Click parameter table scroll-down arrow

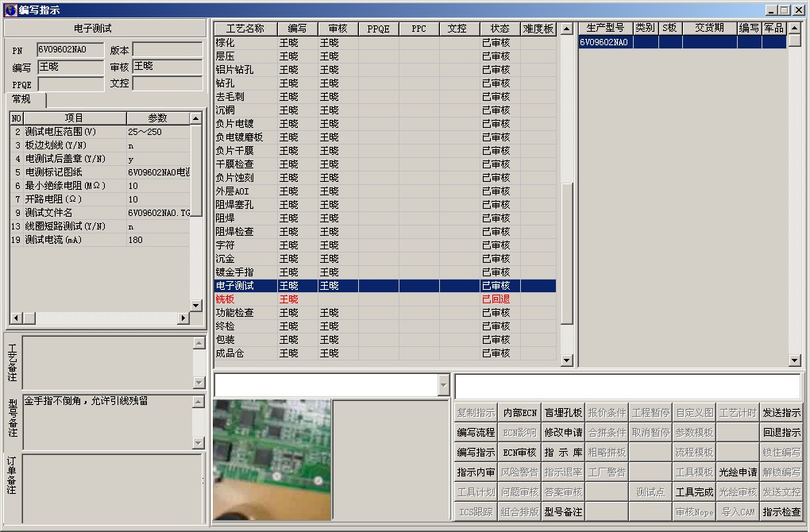(x=196, y=305)
